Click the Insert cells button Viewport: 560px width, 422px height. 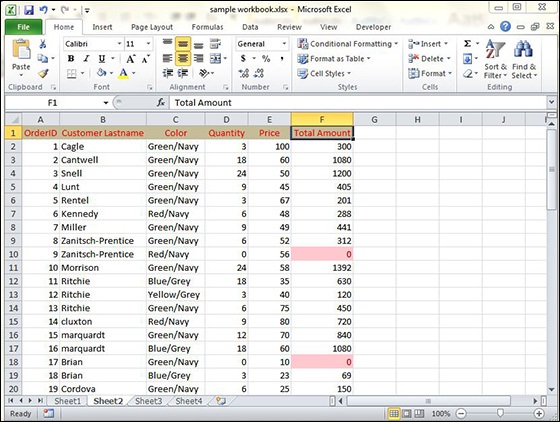coord(428,44)
